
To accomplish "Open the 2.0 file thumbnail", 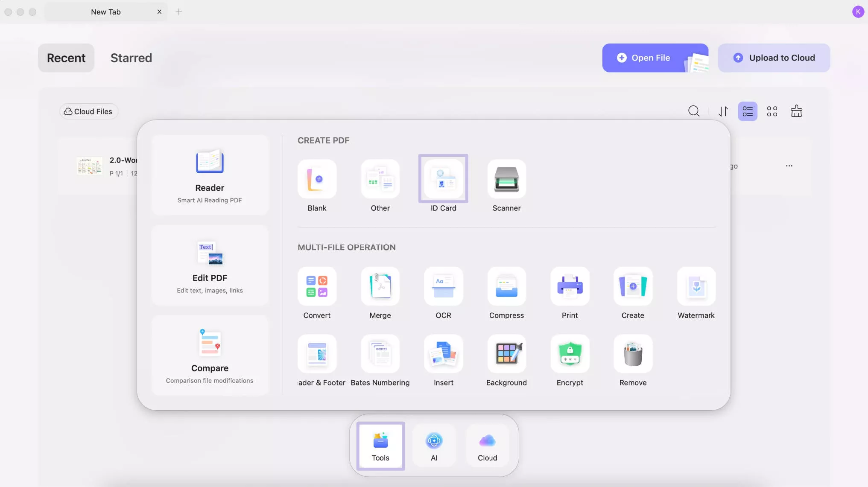I will pos(90,166).
